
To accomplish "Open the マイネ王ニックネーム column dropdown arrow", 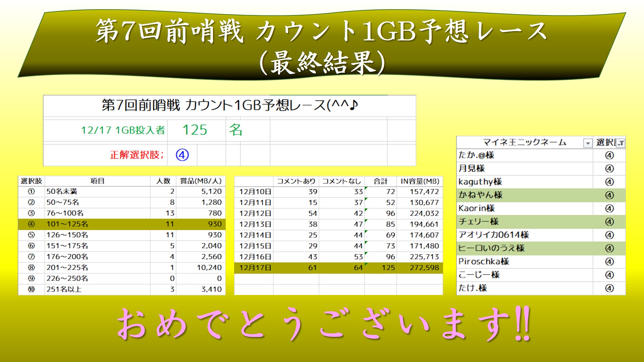I will pyautogui.click(x=588, y=143).
